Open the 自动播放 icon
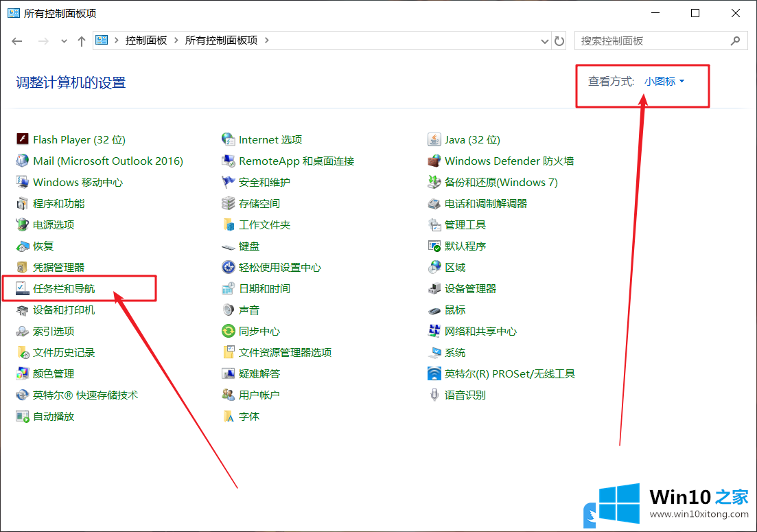This screenshot has height=532, width=757. (22, 416)
